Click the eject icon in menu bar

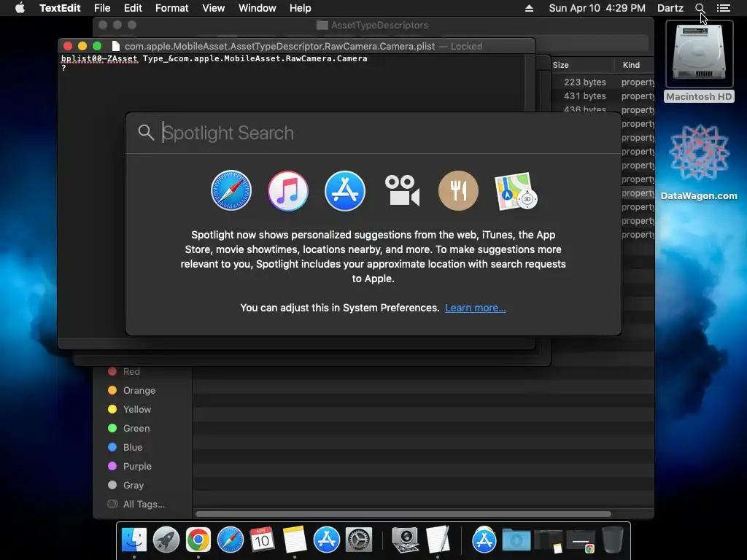tap(529, 8)
